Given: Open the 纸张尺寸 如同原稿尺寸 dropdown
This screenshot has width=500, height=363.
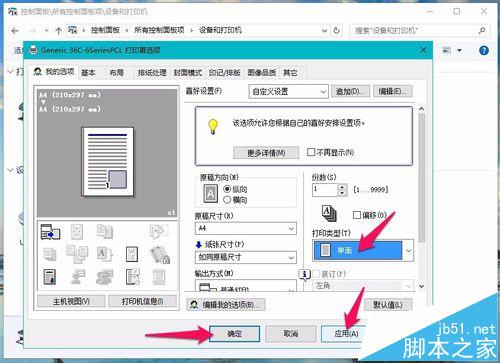Looking at the screenshot, I should pos(246,257).
